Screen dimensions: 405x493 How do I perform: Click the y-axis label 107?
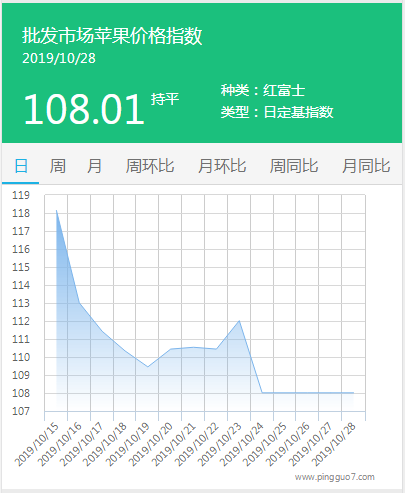(21, 411)
